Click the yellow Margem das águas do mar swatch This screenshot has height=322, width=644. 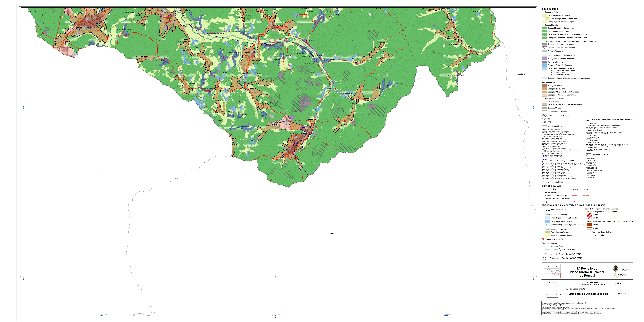pyautogui.click(x=547, y=235)
